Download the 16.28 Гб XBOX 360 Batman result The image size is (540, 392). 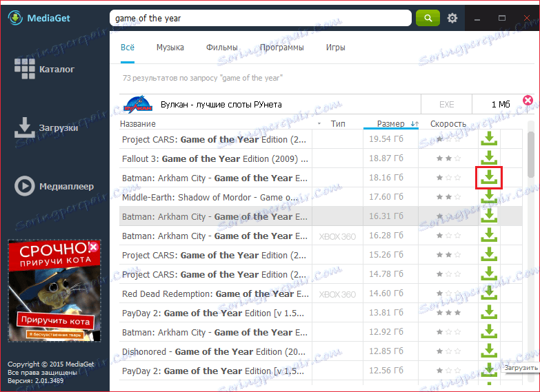(489, 236)
